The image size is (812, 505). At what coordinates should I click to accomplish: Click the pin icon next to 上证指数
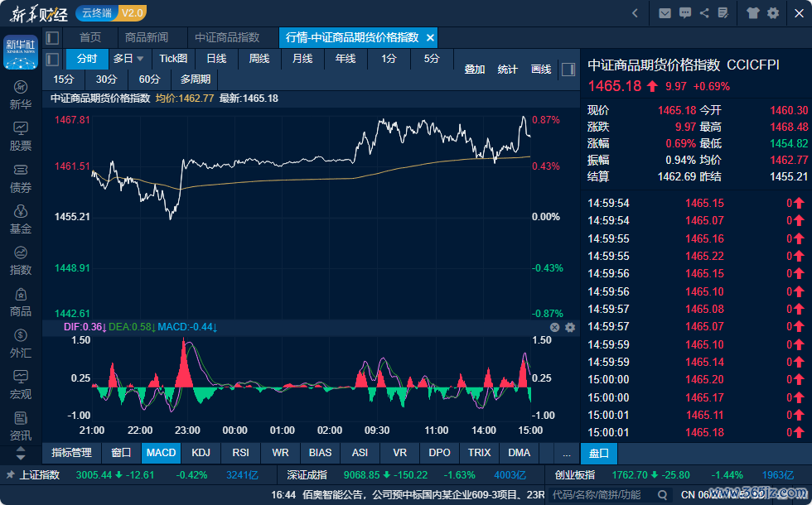coord(10,474)
